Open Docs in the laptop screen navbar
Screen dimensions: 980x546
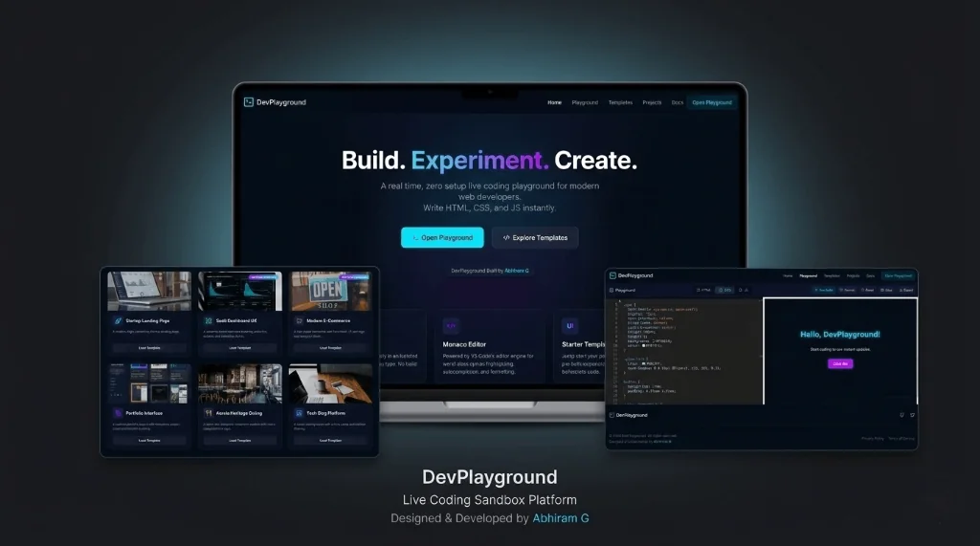[x=677, y=102]
